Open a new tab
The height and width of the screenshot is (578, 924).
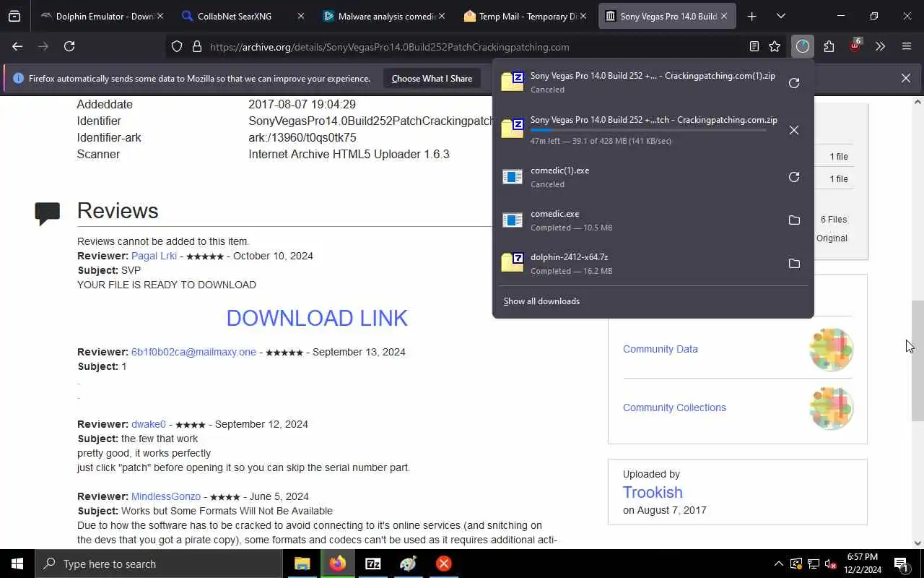(751, 16)
